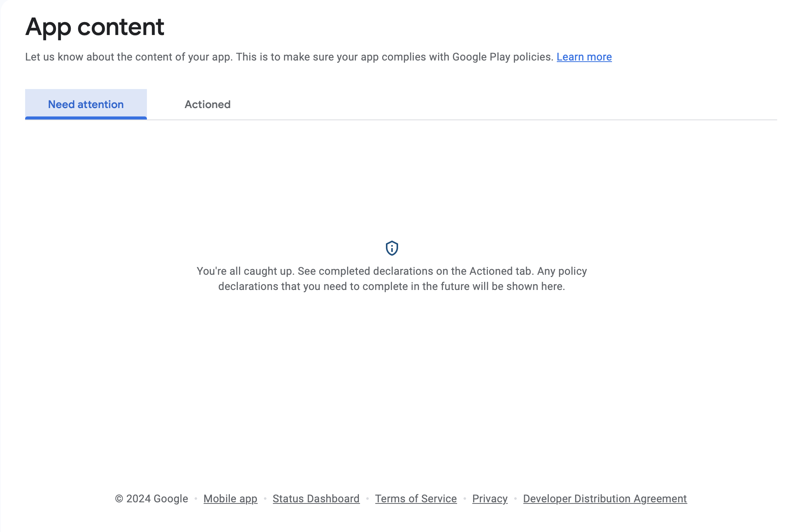Select the App content page heading

click(x=95, y=26)
